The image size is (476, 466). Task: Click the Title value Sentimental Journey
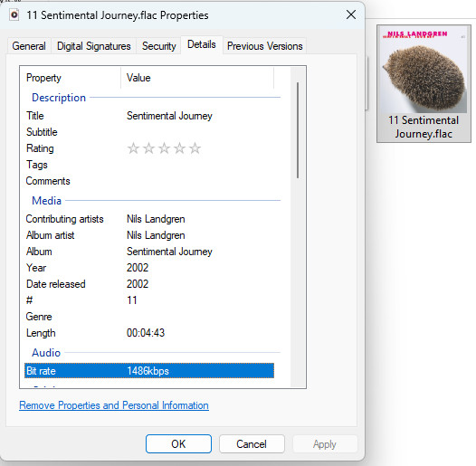coord(169,116)
